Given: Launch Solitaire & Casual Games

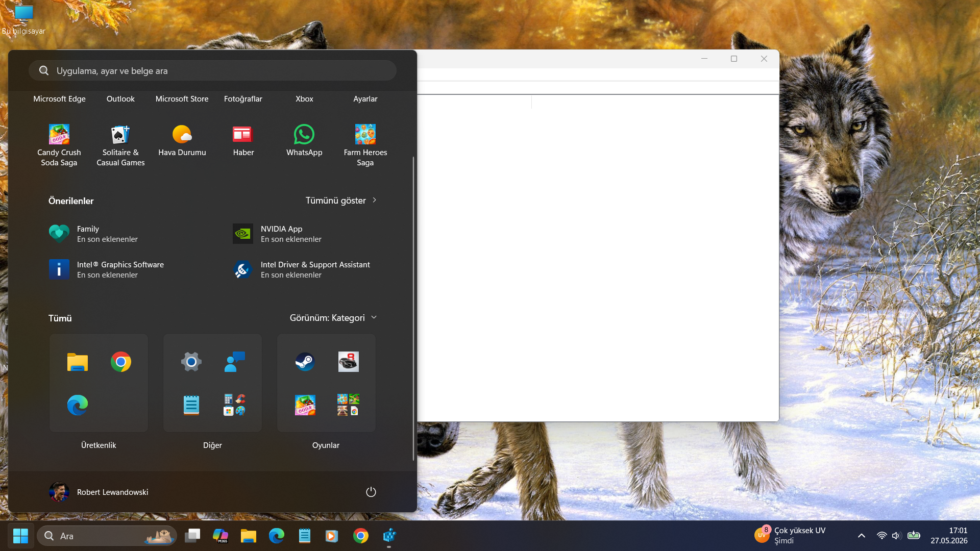Looking at the screenshot, I should click(x=120, y=145).
